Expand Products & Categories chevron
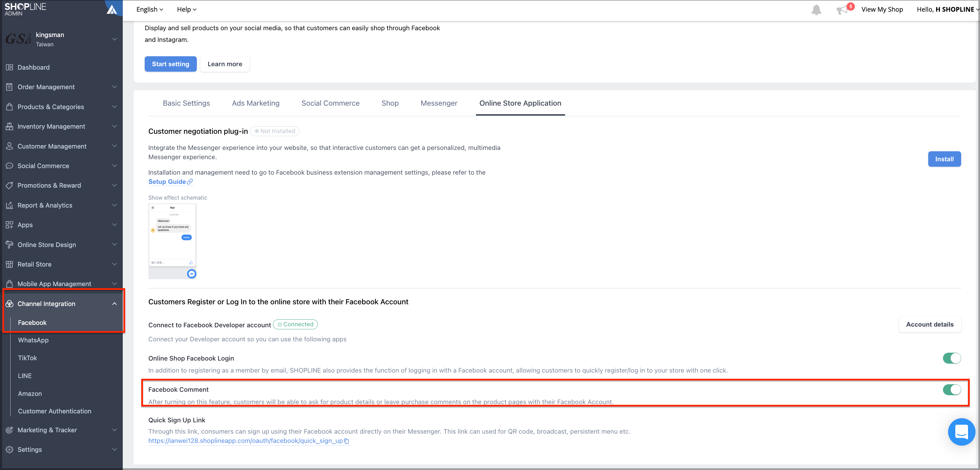The image size is (980, 470). (x=115, y=107)
